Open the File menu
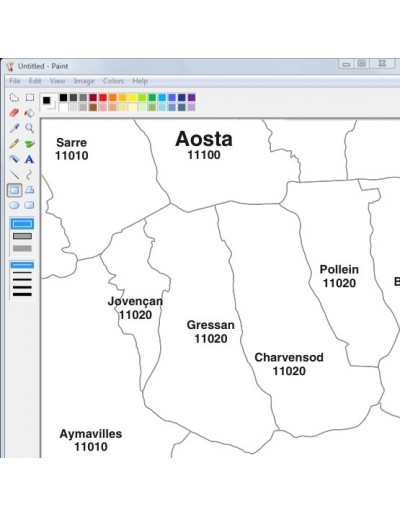This screenshot has height=517, width=400. pyautogui.click(x=15, y=81)
